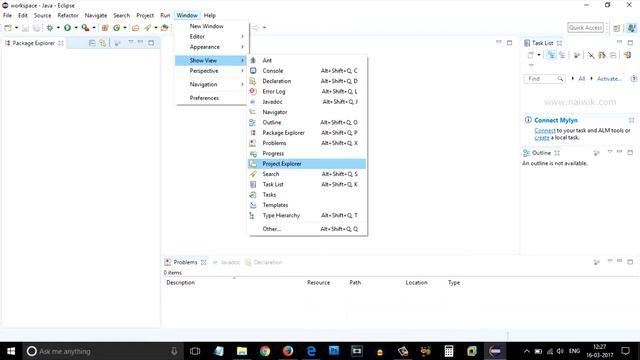This screenshot has width=640, height=360.
Task: Open the Debug dropdown arrow
Action: point(58,28)
